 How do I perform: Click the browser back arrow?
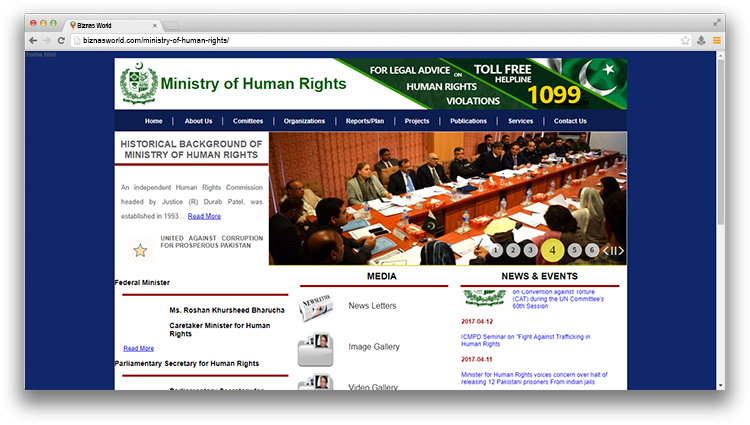click(33, 40)
